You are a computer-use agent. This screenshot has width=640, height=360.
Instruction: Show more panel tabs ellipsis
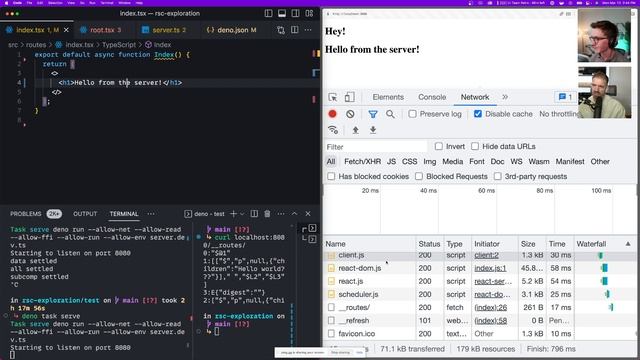(x=151, y=214)
